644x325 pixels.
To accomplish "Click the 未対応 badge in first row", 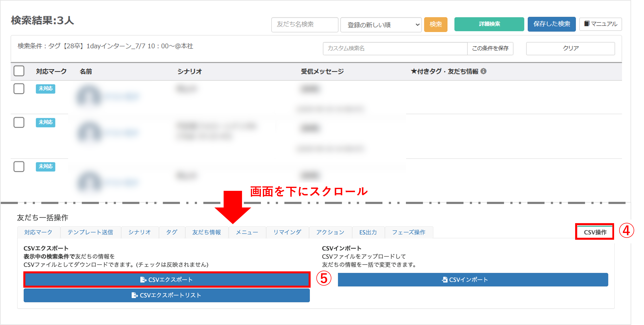I will pos(46,88).
